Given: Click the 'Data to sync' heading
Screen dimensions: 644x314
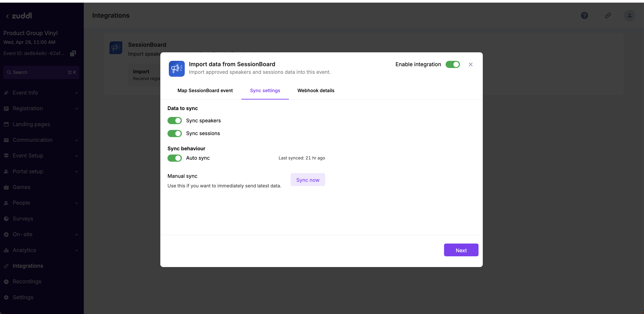Looking at the screenshot, I should click(182, 108).
